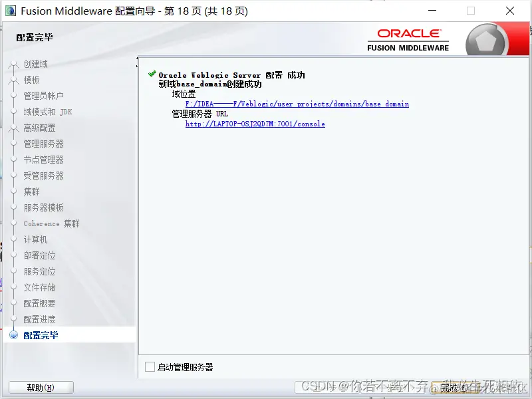The width and height of the screenshot is (532, 399).
Task: Select the 高级配置 step
Action: click(39, 128)
